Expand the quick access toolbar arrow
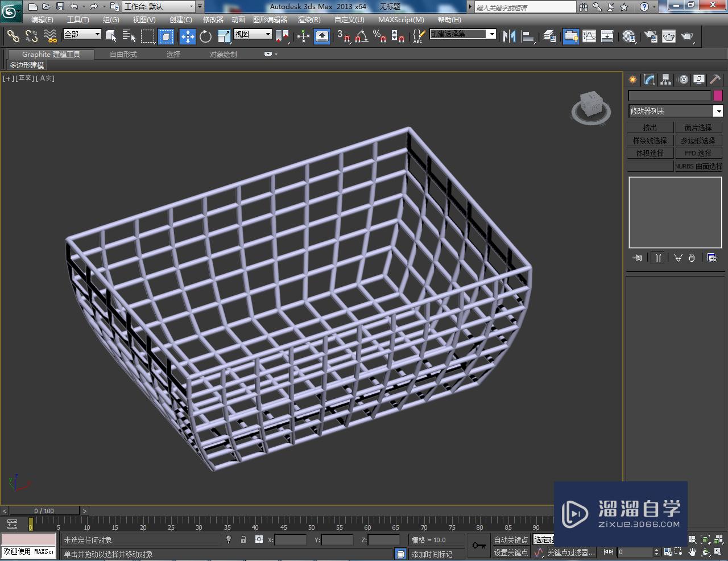Screen dimensions: 728x561 [x=200, y=7]
